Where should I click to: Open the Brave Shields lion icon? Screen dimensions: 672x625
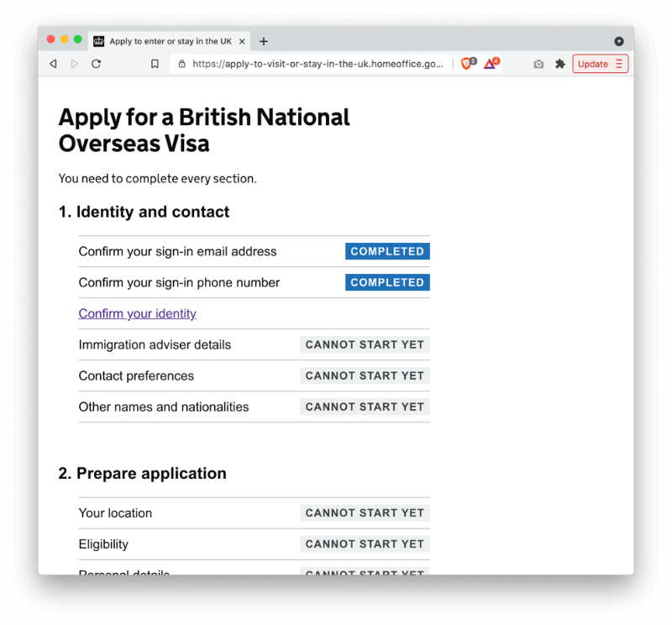(x=468, y=64)
